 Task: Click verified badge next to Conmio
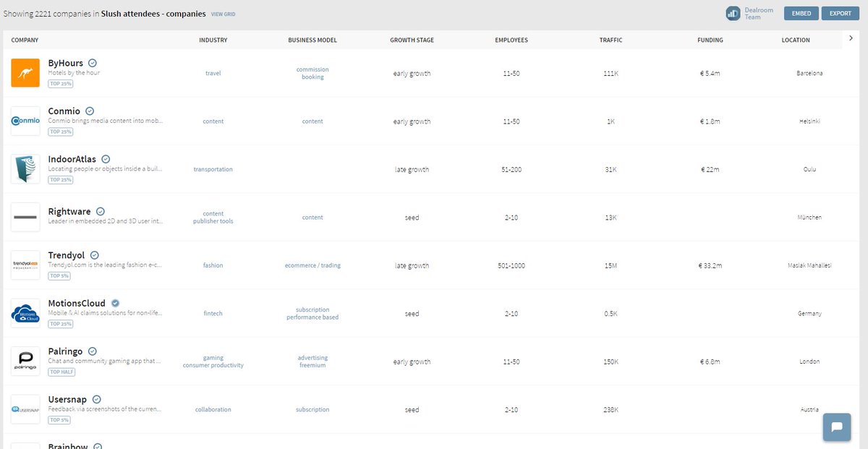pyautogui.click(x=90, y=111)
